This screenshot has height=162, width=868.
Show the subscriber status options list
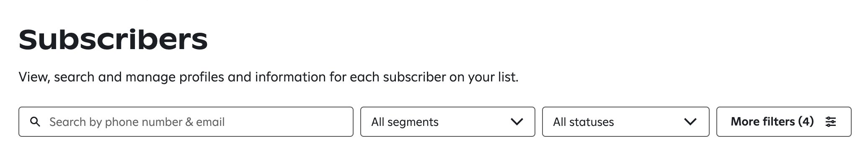pyautogui.click(x=625, y=122)
